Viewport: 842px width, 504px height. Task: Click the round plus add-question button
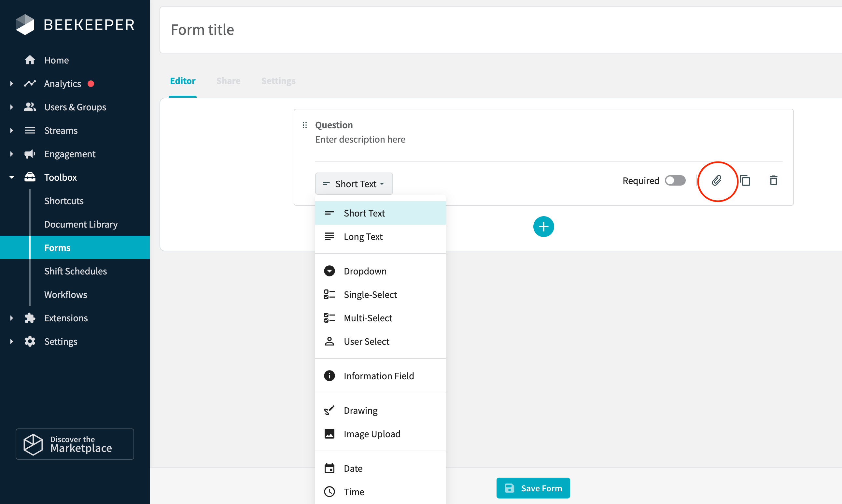click(x=543, y=227)
